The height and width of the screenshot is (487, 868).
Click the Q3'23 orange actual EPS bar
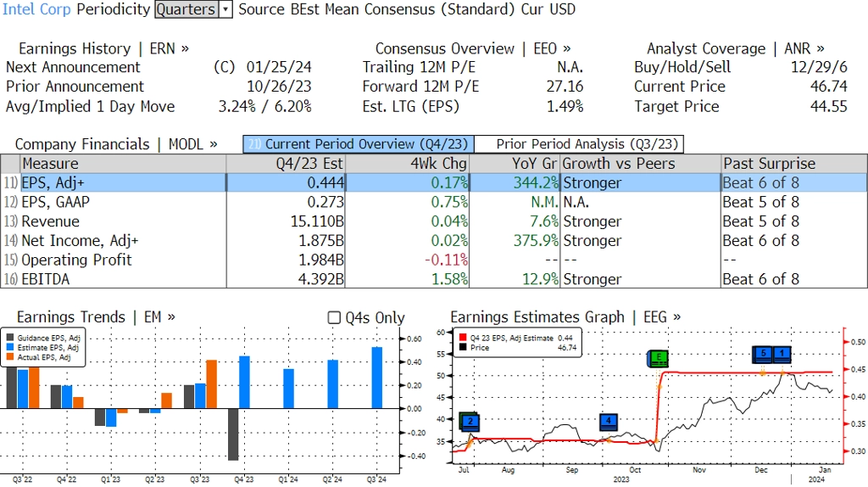(x=211, y=384)
